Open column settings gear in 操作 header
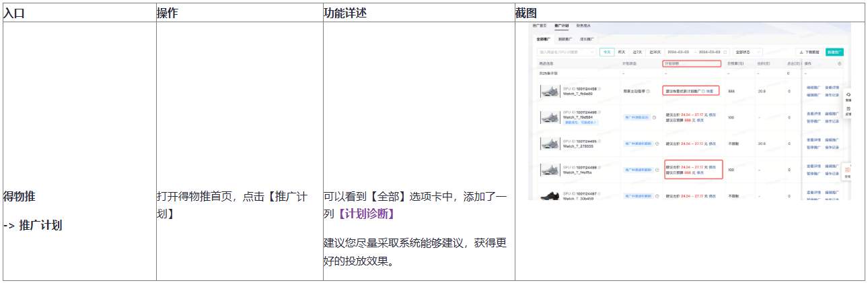The width and height of the screenshot is (868, 283). click(839, 63)
